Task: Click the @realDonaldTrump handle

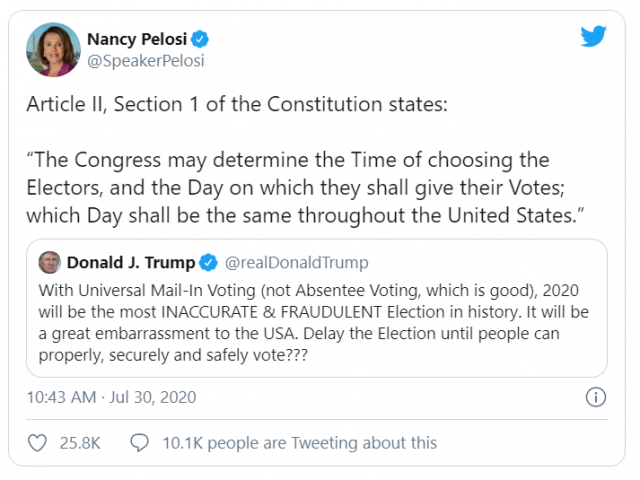Action: (296, 263)
